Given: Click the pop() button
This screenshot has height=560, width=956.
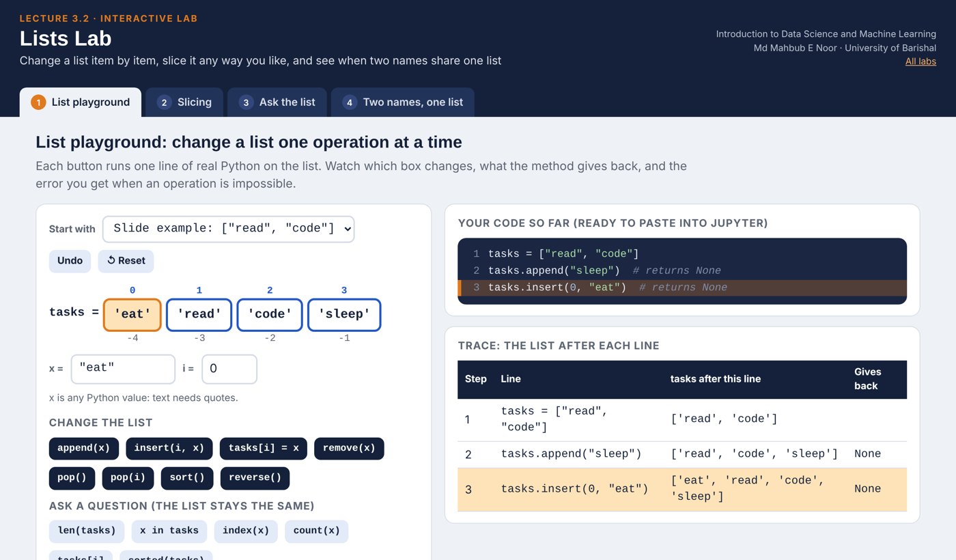Looking at the screenshot, I should tap(72, 478).
